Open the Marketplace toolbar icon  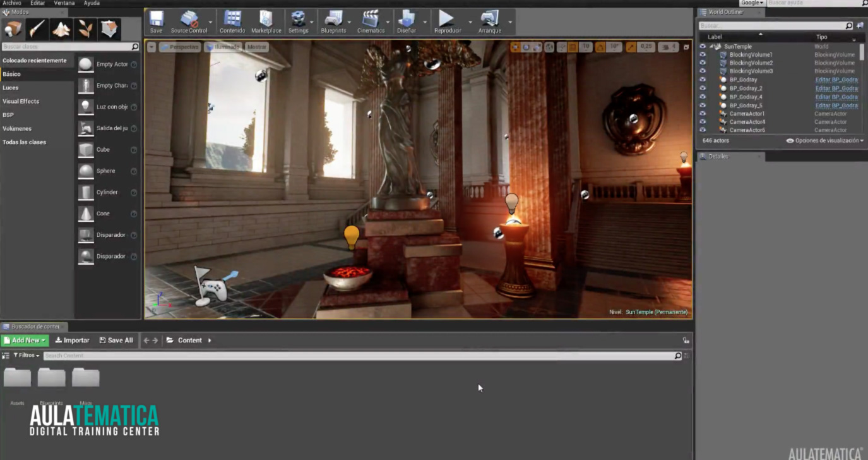(266, 22)
